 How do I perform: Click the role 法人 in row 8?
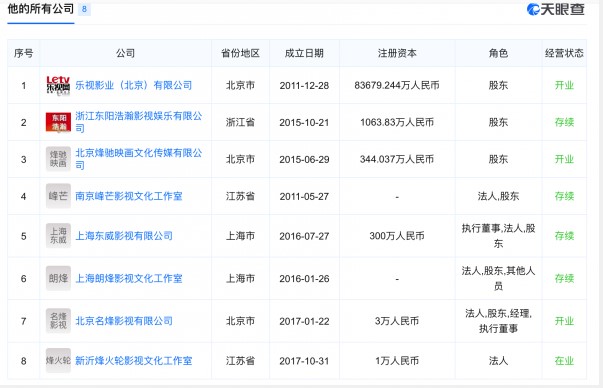point(498,361)
